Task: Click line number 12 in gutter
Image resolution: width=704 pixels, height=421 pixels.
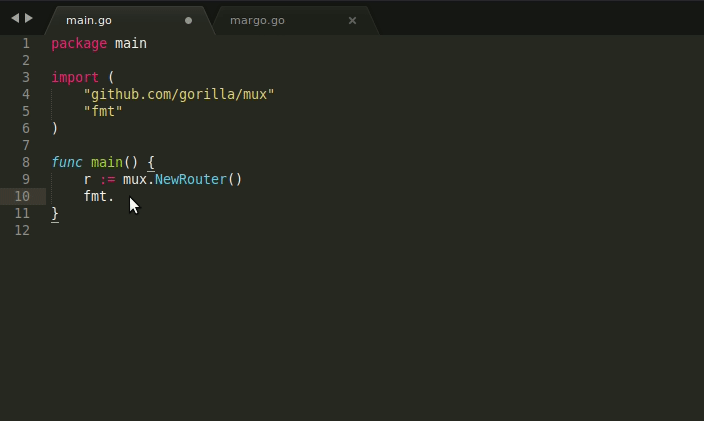Action: 22,231
